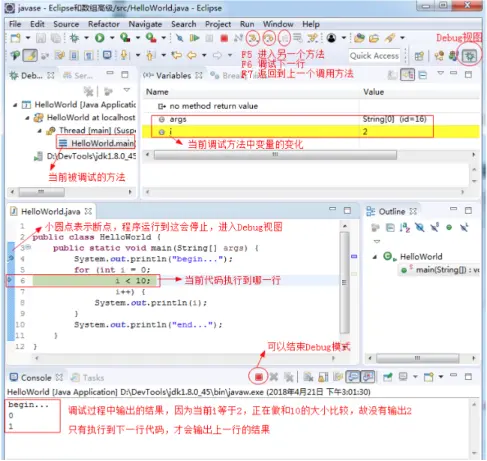Toggle Pin Console button

coord(387,377)
